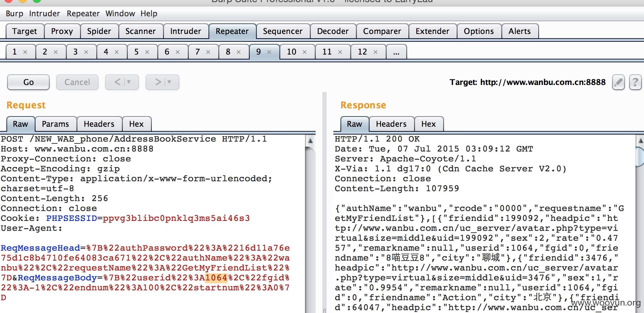
Task: Click the HTTP/1.1 200 OK status line
Action: point(377,139)
